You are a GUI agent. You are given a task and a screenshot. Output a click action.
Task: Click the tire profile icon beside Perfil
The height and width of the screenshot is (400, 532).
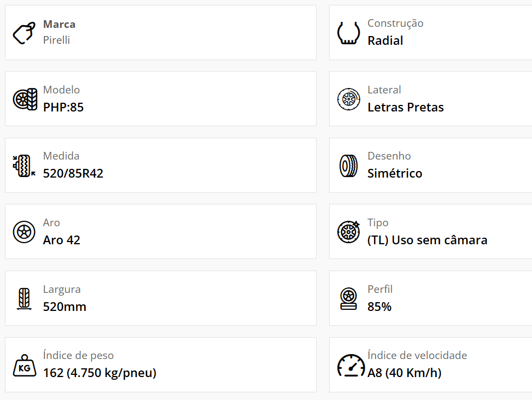click(348, 299)
